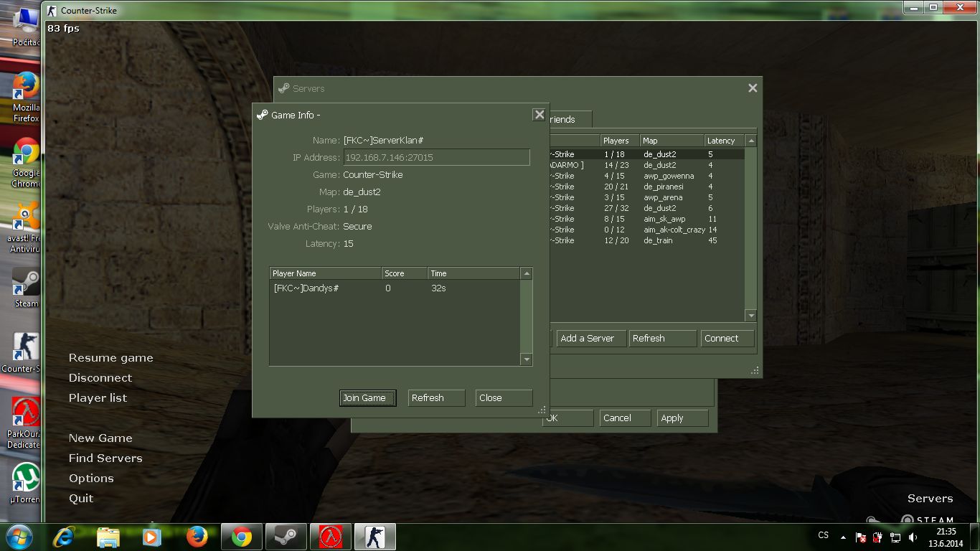The image size is (980, 551).
Task: Choose Resume game from the main menu
Action: click(x=111, y=358)
